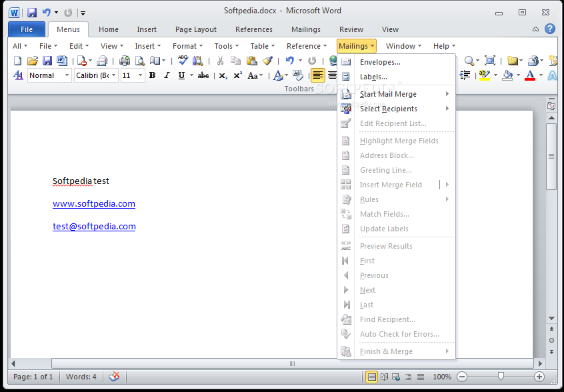Switch to the Page Layout ribbon tab
The height and width of the screenshot is (392, 564).
(196, 29)
